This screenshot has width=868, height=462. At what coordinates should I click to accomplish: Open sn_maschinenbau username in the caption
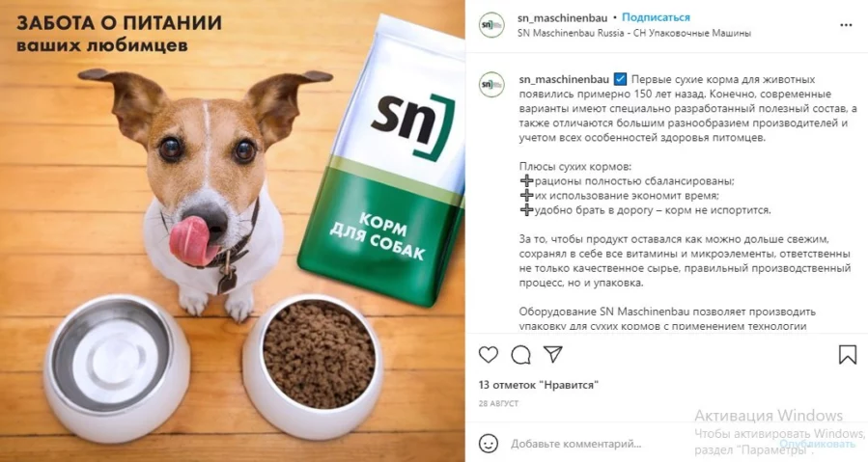564,80
